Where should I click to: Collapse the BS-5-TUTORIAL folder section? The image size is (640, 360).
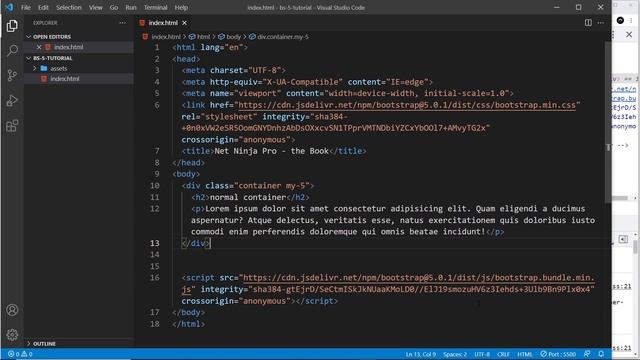(29, 58)
